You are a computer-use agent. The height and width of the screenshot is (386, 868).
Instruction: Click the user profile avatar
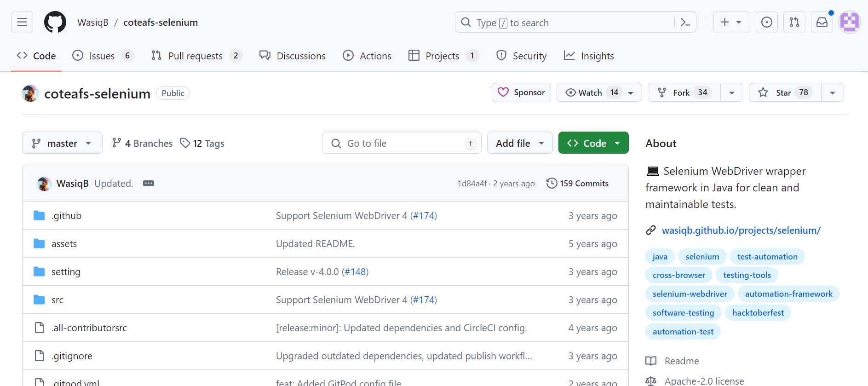click(x=849, y=22)
